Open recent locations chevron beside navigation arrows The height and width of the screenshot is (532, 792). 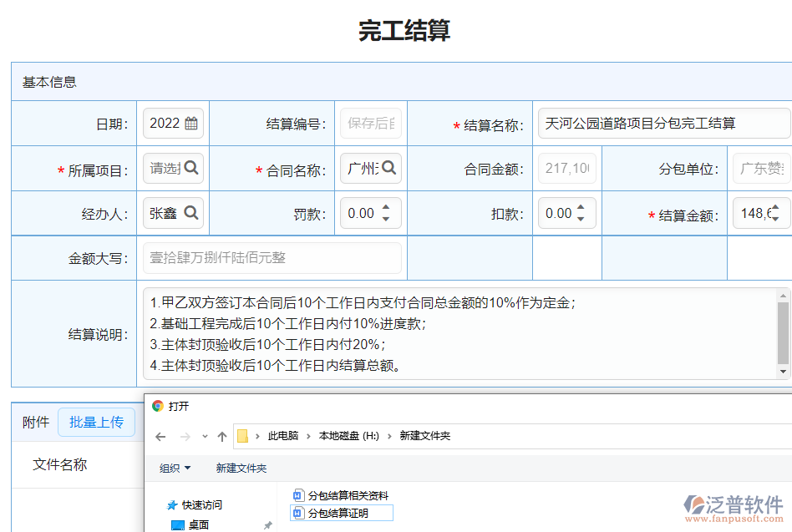(205, 434)
